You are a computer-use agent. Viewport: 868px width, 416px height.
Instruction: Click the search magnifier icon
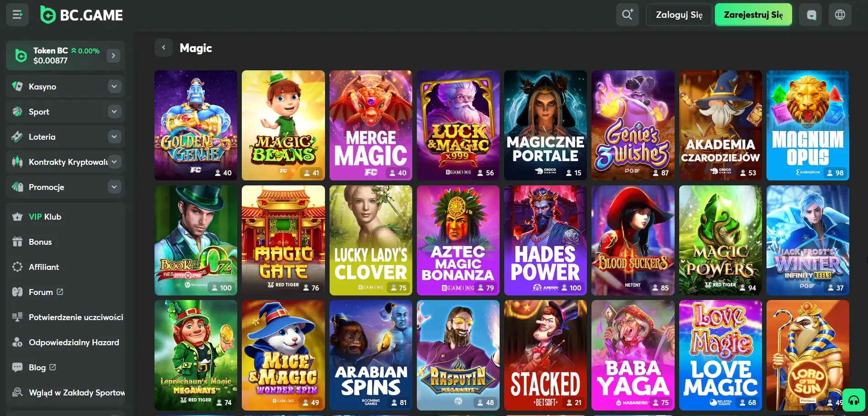pyautogui.click(x=627, y=15)
